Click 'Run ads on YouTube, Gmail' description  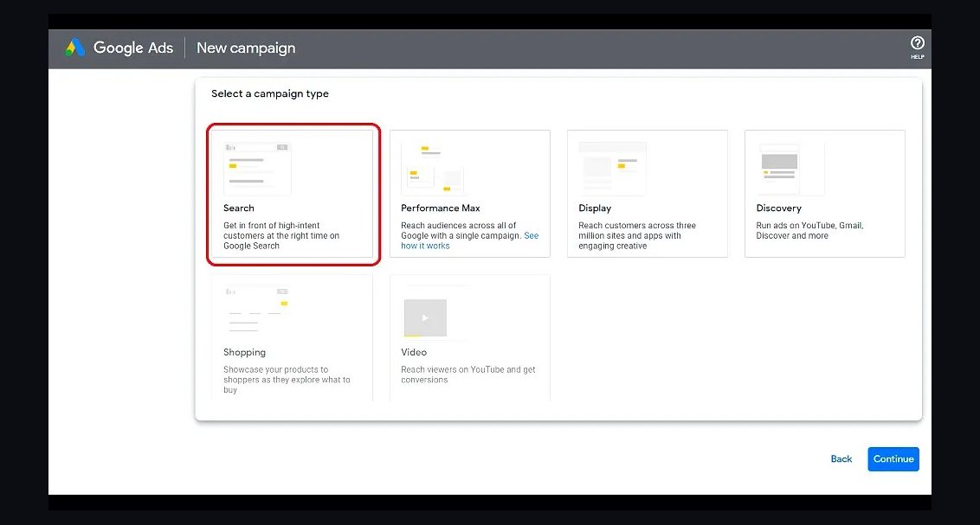810,230
